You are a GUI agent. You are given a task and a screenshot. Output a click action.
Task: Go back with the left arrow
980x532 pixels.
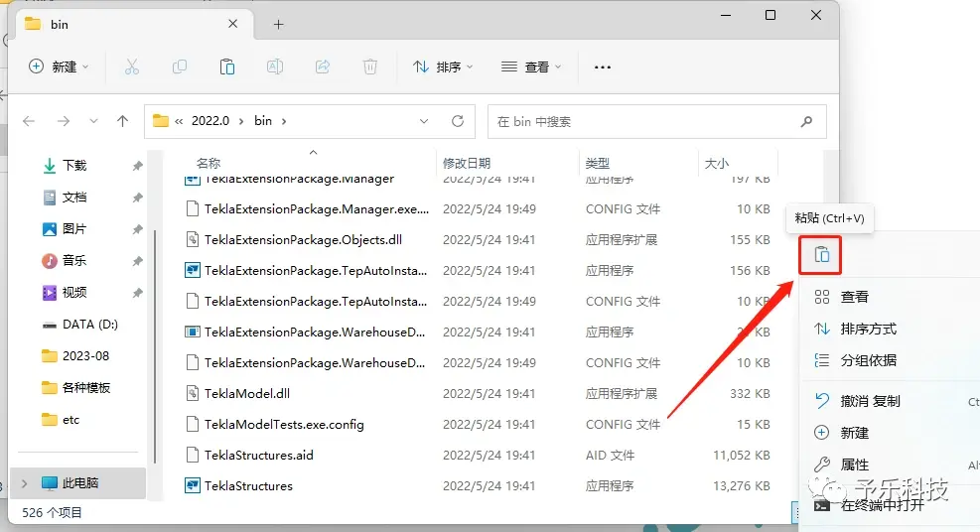(29, 121)
